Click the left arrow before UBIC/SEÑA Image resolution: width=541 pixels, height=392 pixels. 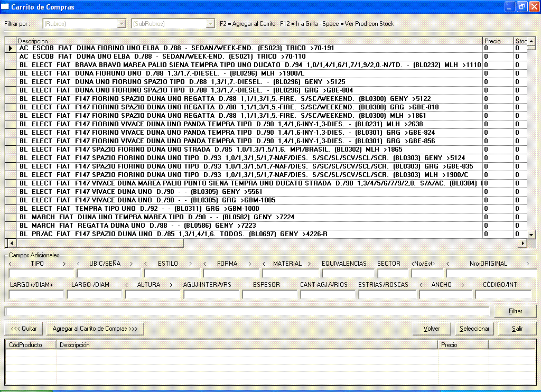coord(78,264)
